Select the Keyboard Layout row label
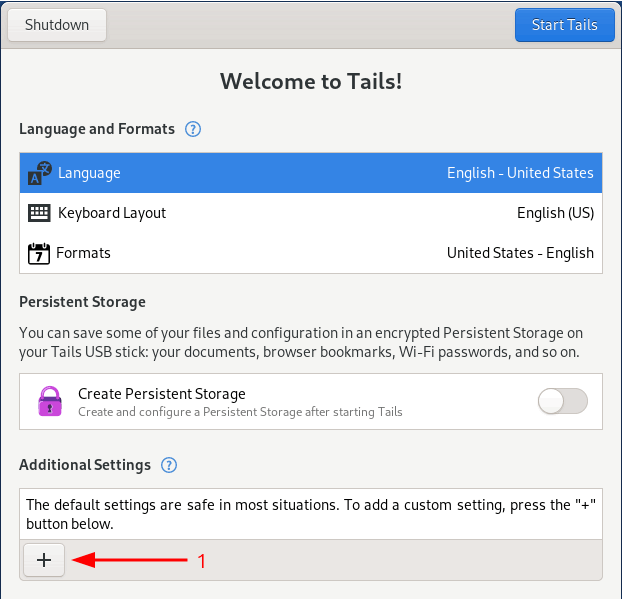The height and width of the screenshot is (601, 623). click(112, 213)
